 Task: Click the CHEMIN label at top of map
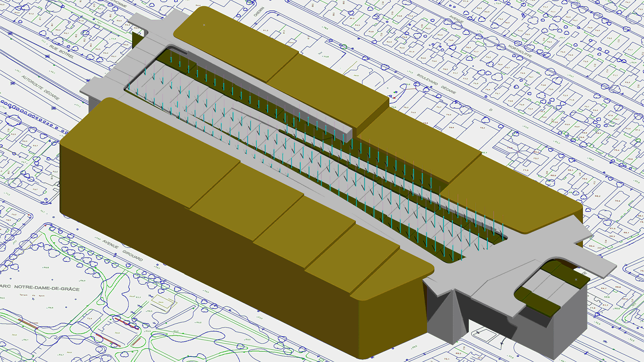tap(259, 12)
